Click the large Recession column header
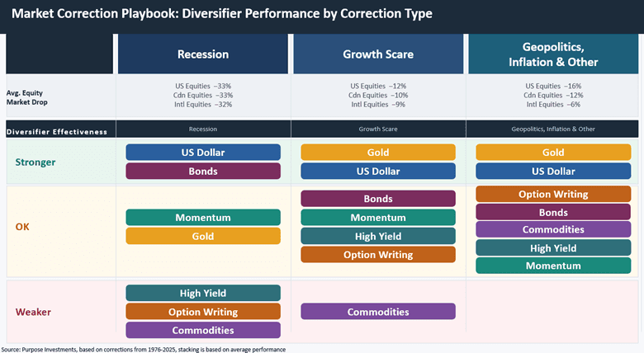644x353 pixels. 203,54
